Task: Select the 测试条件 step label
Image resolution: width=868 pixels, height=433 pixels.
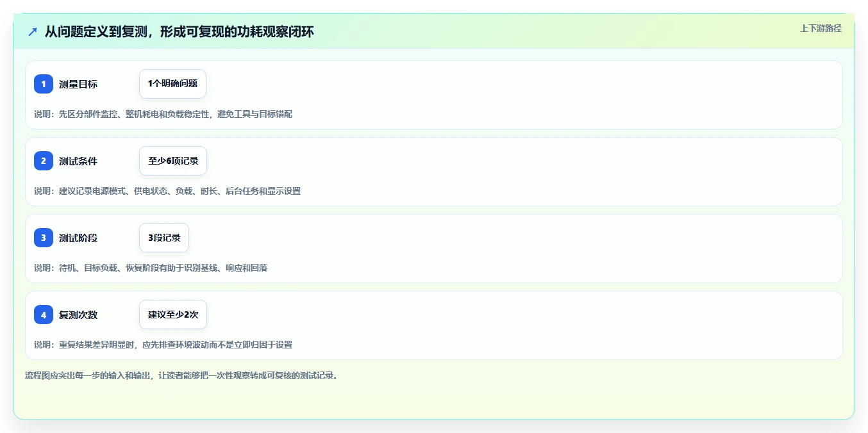Action: pyautogui.click(x=78, y=161)
